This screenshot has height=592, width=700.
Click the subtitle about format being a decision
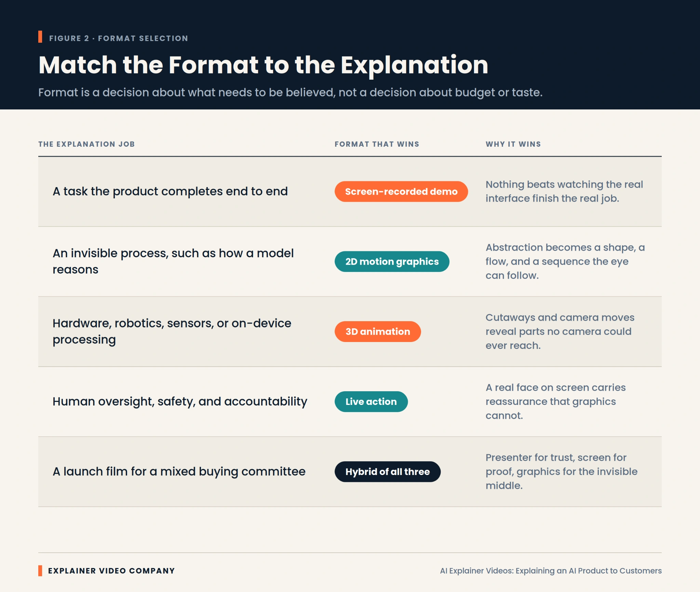click(290, 92)
